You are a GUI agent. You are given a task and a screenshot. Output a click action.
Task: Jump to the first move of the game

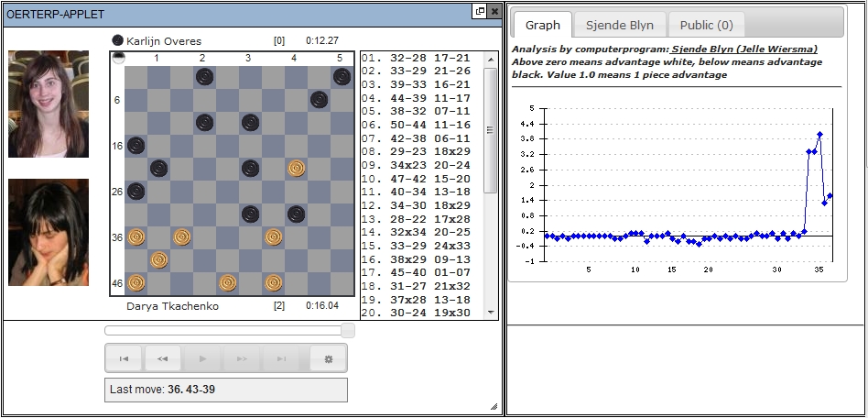(124, 358)
